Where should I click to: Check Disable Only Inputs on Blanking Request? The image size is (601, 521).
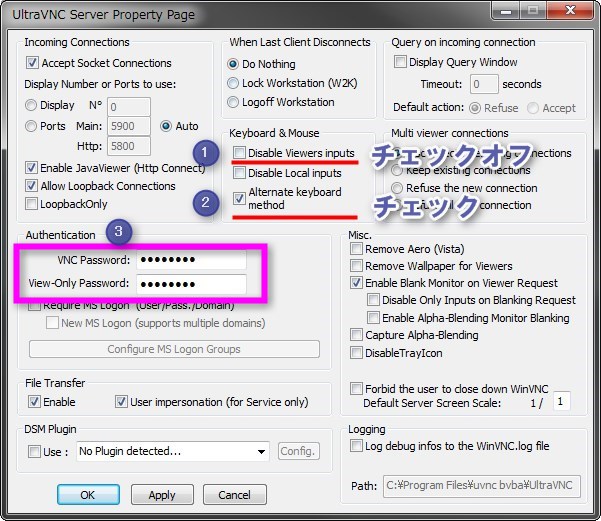click(x=373, y=300)
